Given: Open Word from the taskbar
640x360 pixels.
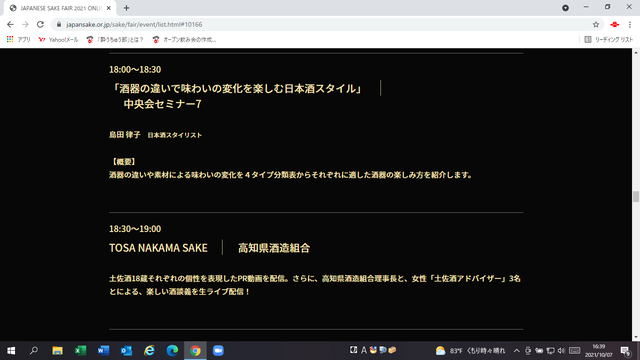Looking at the screenshot, I should click(103, 351).
